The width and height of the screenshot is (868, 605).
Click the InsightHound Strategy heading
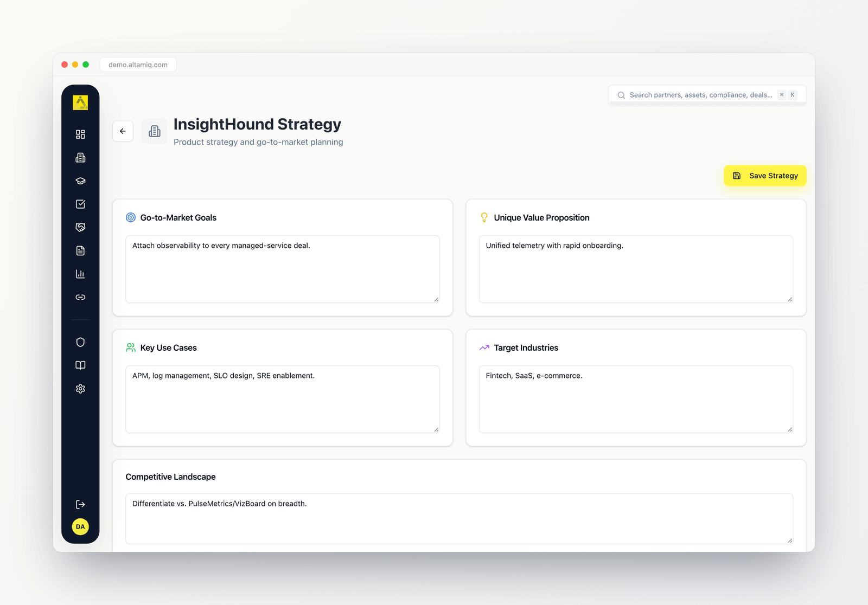(x=257, y=124)
